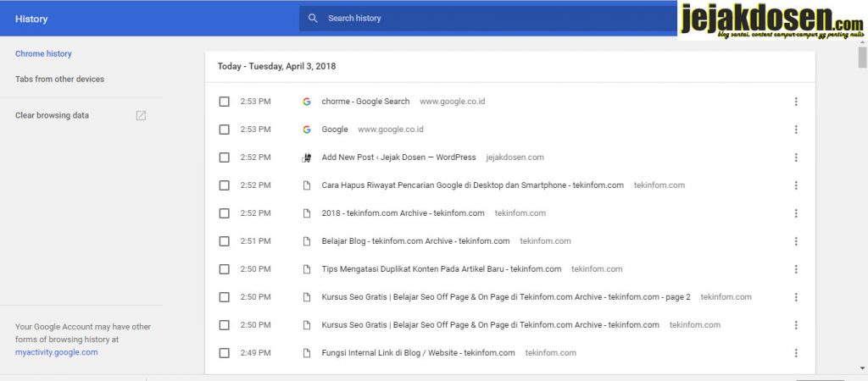Open more actions for Tips Mengatasi Duplikat Konten
This screenshot has height=381, width=868.
pos(796,269)
